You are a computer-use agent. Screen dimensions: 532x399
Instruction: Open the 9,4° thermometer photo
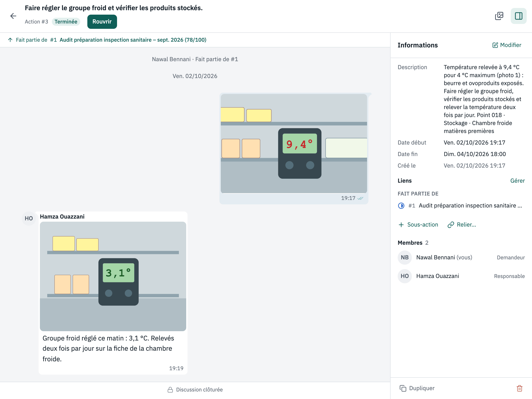tap(294, 144)
